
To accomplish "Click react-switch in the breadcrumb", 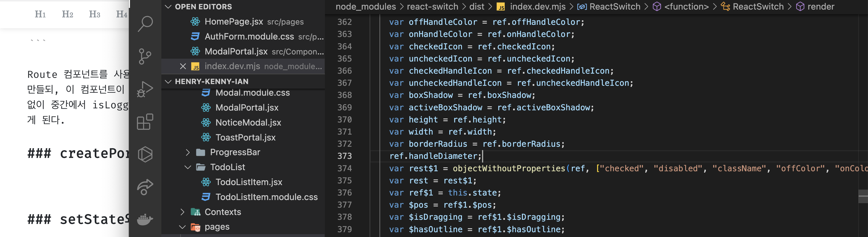I will point(432,7).
